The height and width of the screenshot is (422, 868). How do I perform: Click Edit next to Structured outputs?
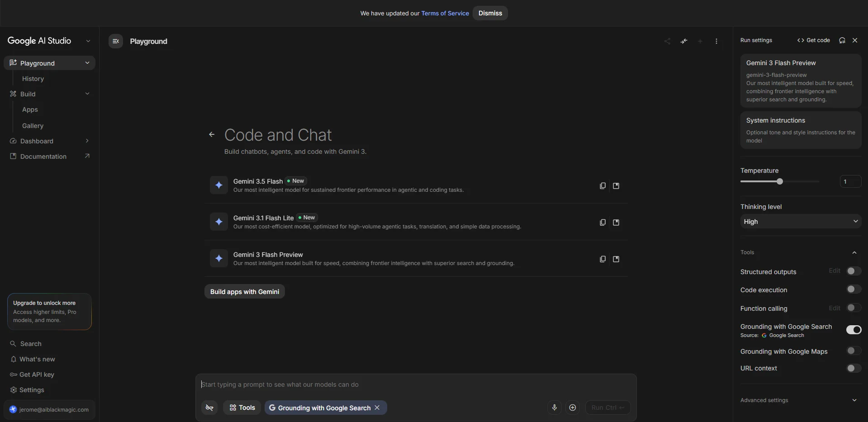(x=835, y=270)
